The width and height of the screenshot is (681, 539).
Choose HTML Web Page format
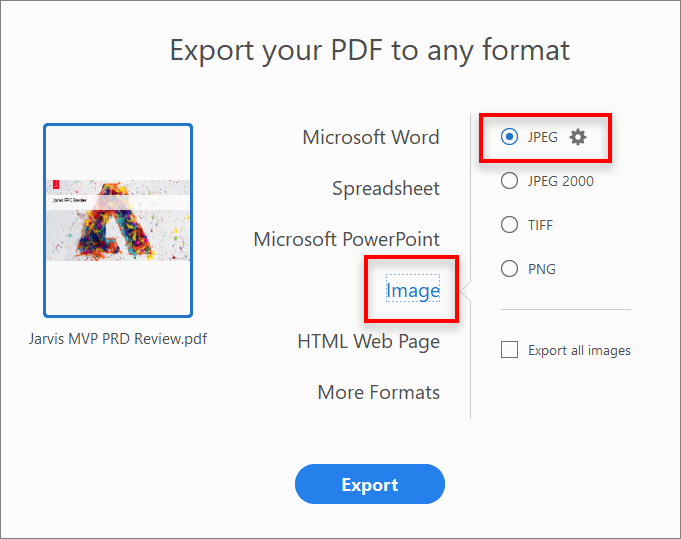click(368, 341)
